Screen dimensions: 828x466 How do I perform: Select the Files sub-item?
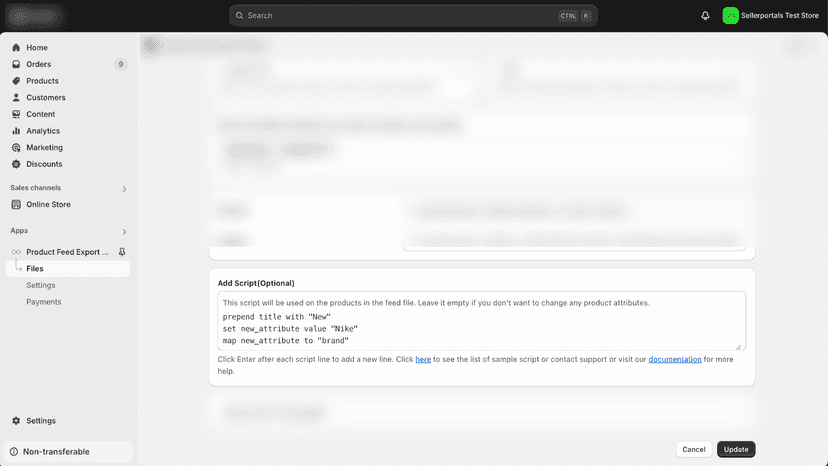click(68, 268)
